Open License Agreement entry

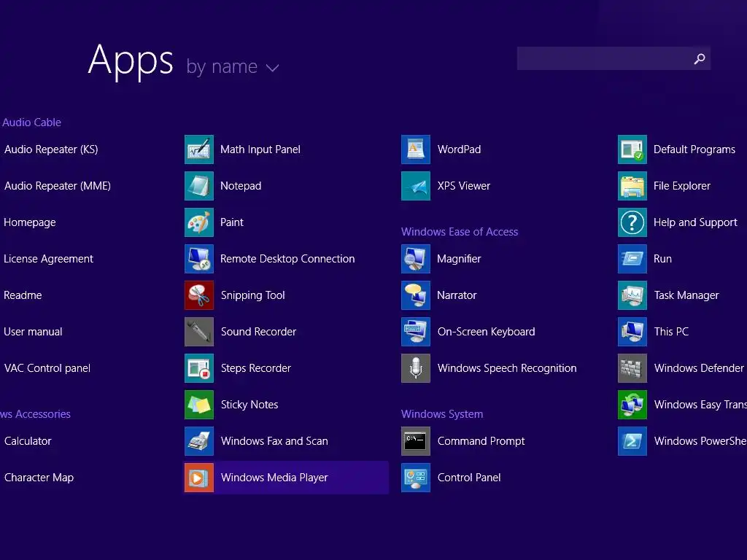48,259
